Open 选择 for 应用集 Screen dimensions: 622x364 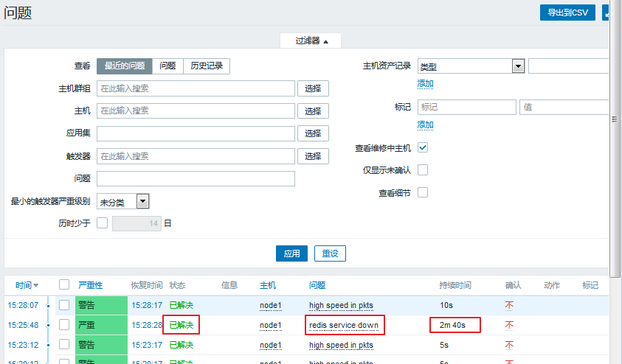point(313,133)
